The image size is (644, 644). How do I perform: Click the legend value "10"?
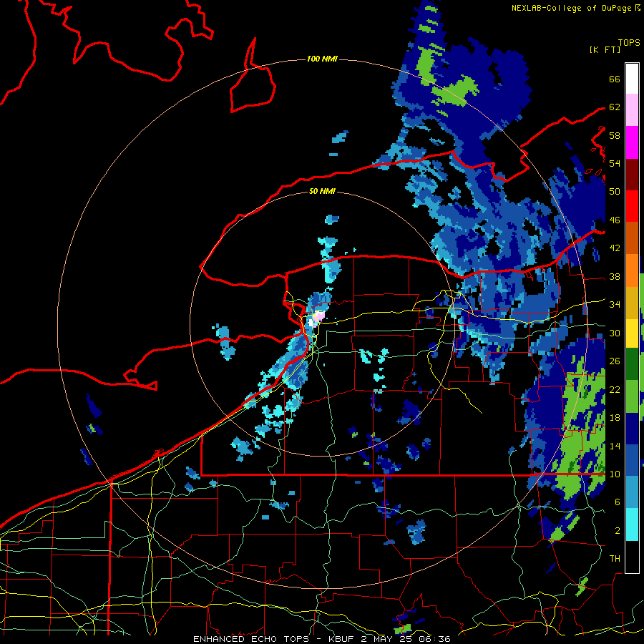tap(615, 474)
